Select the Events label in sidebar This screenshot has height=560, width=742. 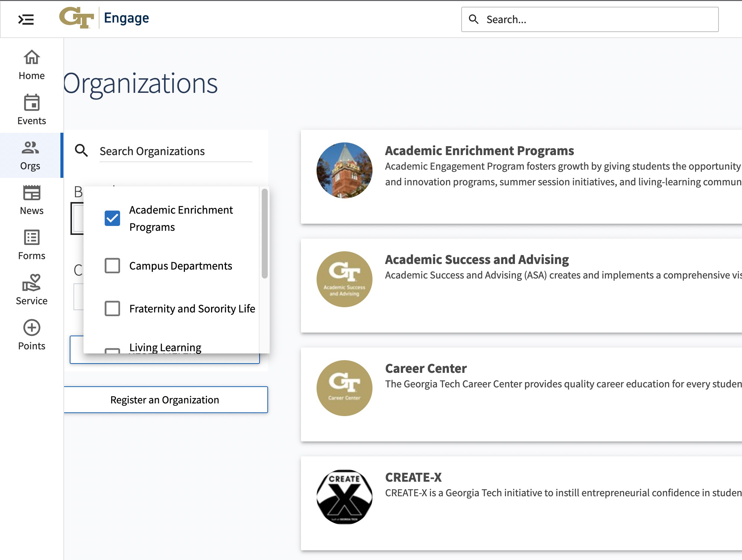click(32, 121)
